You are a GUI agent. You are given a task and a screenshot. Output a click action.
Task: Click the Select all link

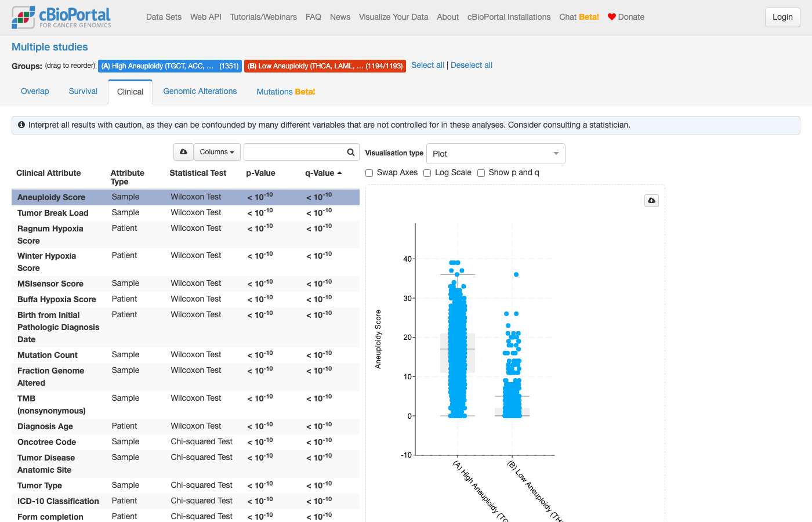point(427,65)
